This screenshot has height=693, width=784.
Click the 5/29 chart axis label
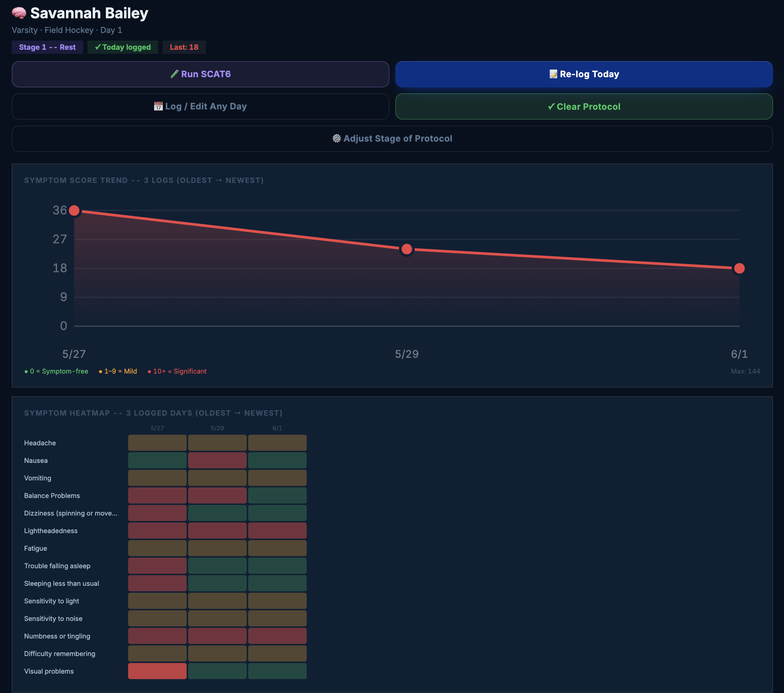point(407,354)
